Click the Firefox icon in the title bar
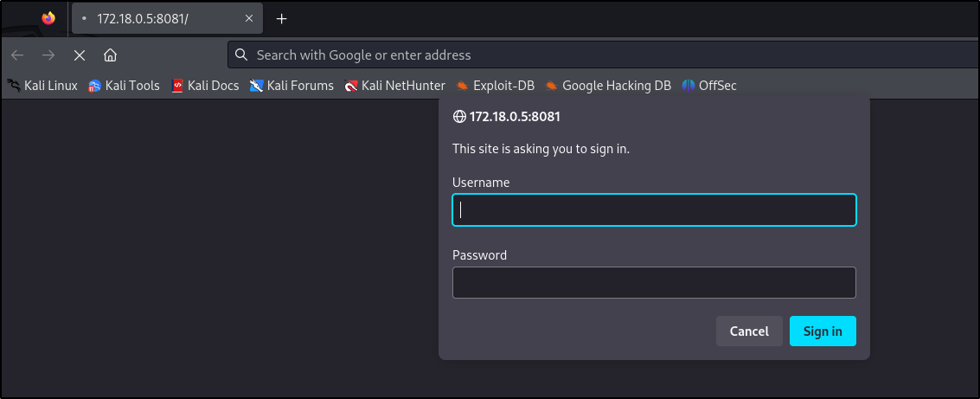The image size is (980, 399). (48, 18)
